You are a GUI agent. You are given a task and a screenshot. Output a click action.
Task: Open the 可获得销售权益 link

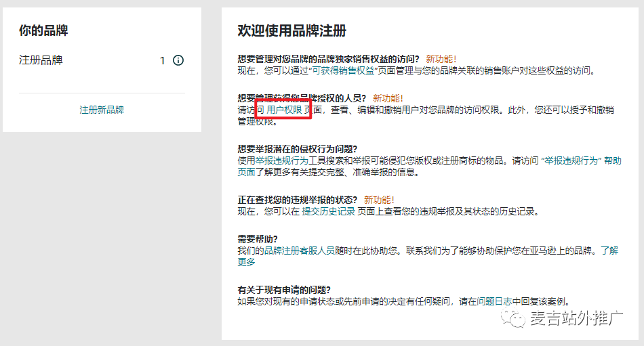[344, 70]
